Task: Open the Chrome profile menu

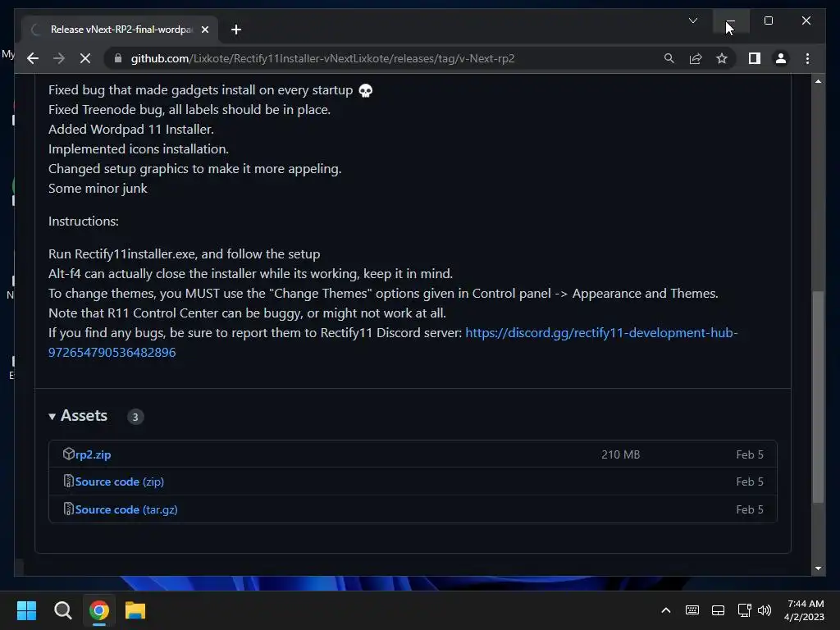Action: point(781,58)
